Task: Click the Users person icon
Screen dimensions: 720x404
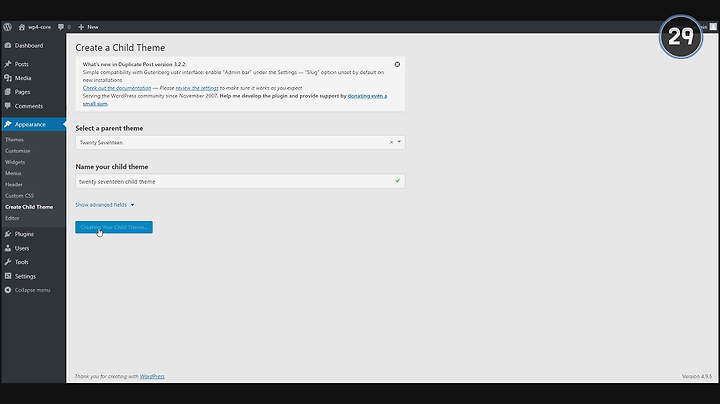Action: pyautogui.click(x=8, y=248)
